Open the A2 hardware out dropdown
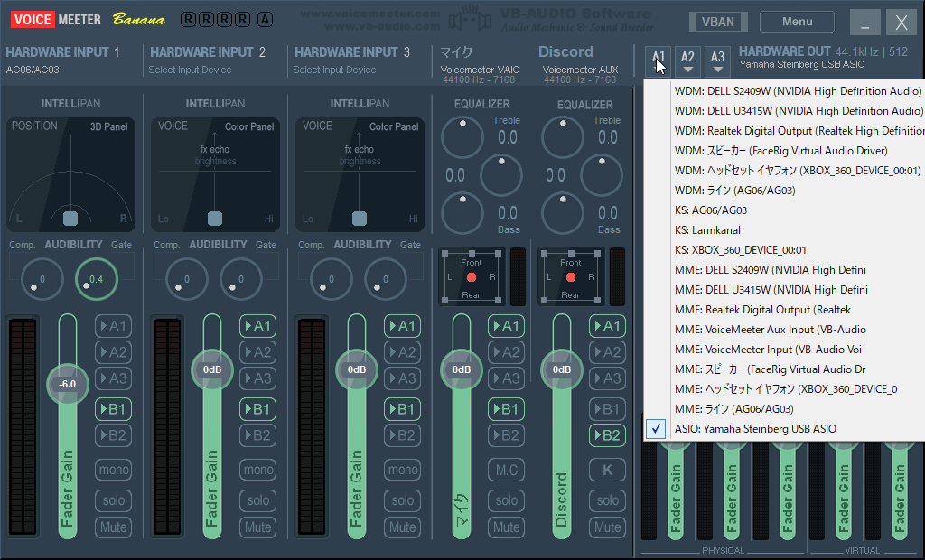The image size is (925, 560). click(687, 61)
